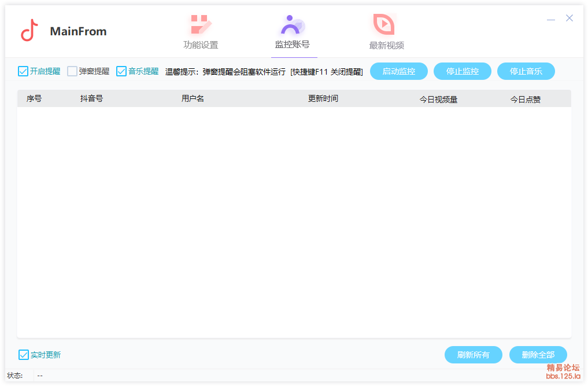Minimize the MainFrom window

click(551, 19)
